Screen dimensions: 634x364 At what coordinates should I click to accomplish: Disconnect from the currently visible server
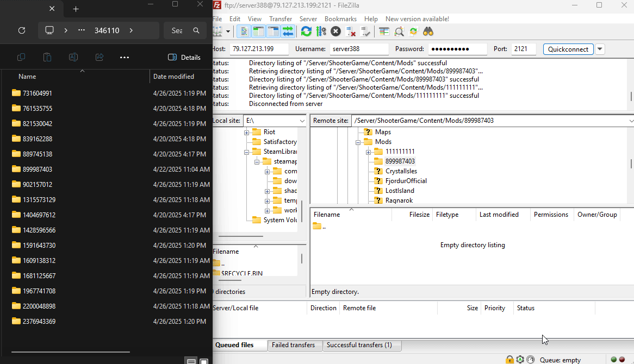coord(351,32)
